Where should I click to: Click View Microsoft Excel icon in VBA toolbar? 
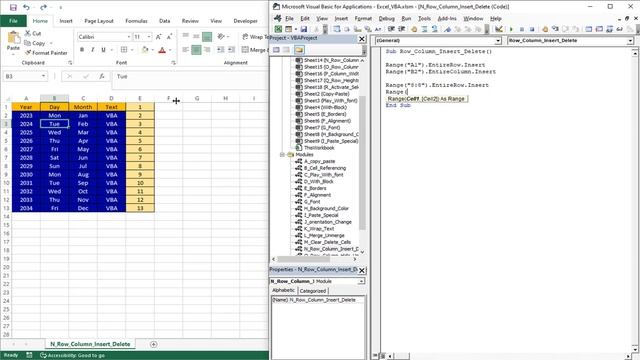click(278, 29)
